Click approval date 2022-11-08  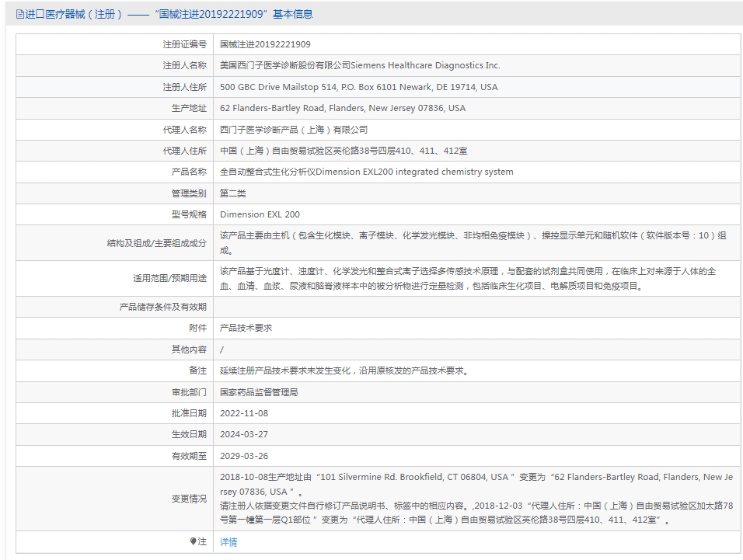click(x=244, y=413)
